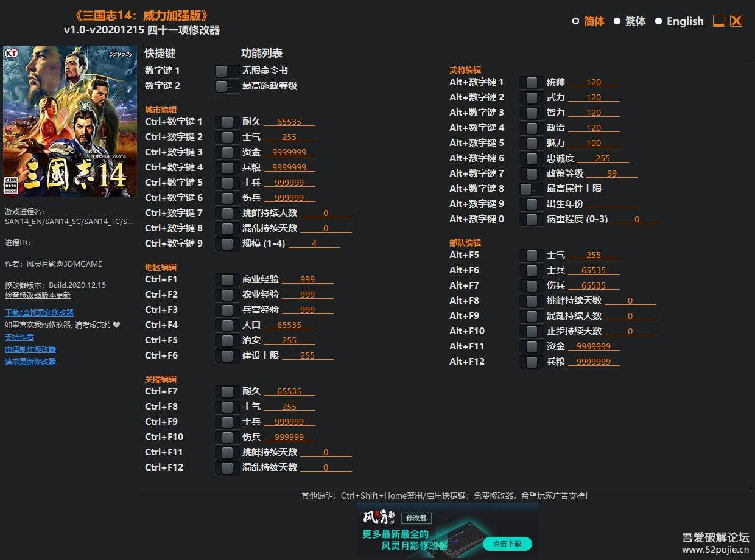Enable the 出生年份 checkbox
755x560 pixels.
pyautogui.click(x=532, y=204)
